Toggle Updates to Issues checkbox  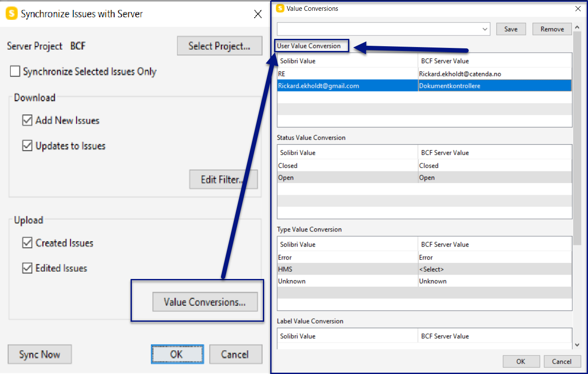pos(27,146)
